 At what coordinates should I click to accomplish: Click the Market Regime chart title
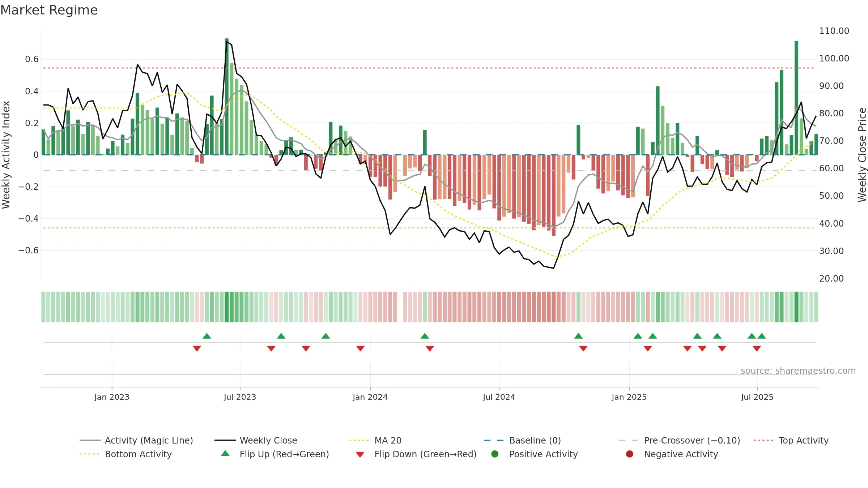tap(49, 10)
